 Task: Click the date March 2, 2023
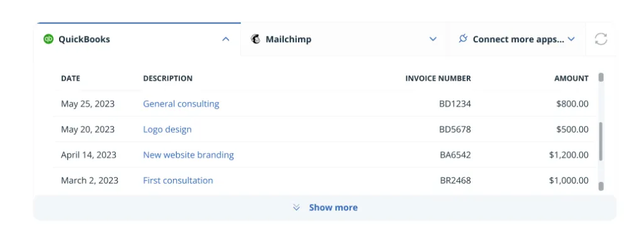click(89, 181)
